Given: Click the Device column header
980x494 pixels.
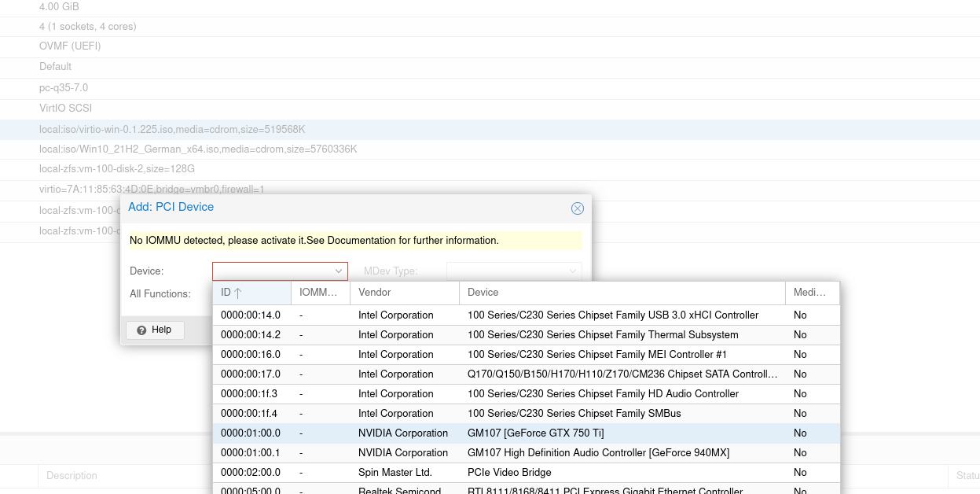Looking at the screenshot, I should (621, 293).
